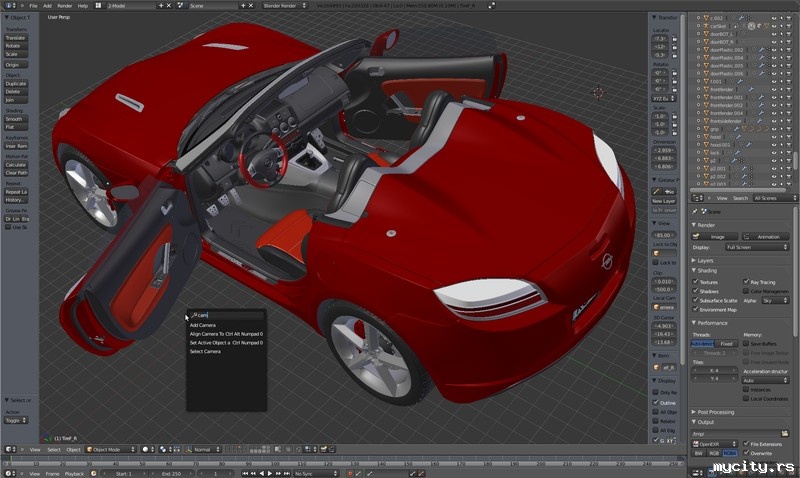Click the render Animation button

click(764, 237)
